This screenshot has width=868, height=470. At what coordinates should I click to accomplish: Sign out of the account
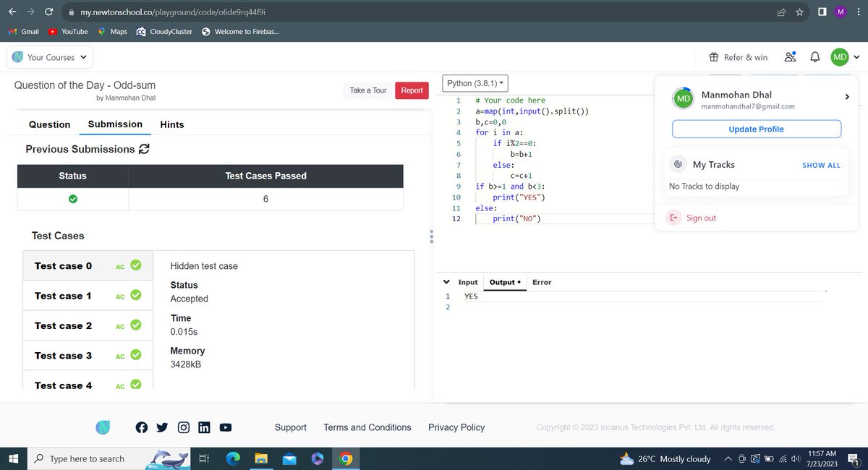coord(692,218)
